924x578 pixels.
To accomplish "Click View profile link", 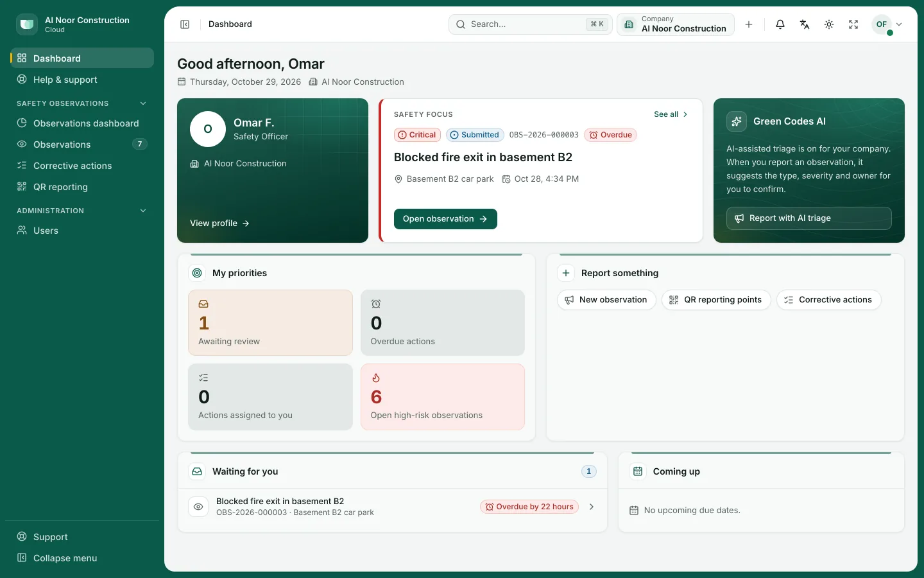I will 219,223.
